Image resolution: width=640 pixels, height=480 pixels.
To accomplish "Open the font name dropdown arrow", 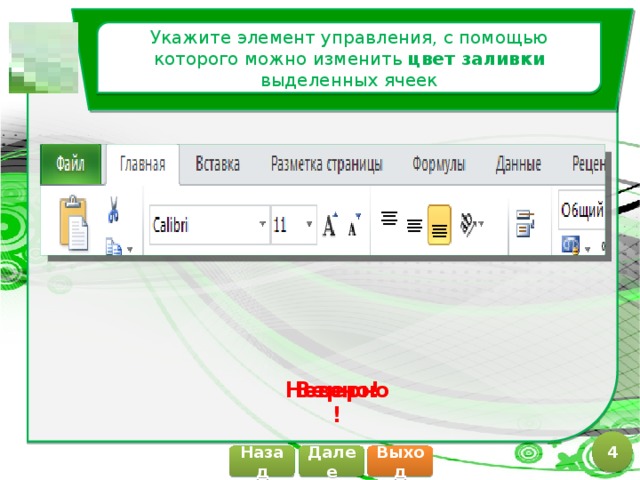I will coord(263,224).
